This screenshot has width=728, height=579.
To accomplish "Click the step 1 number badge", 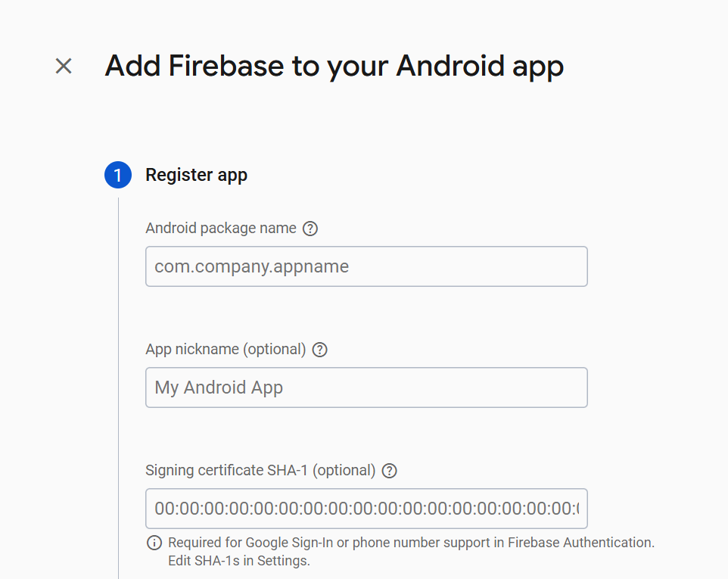I will (118, 175).
